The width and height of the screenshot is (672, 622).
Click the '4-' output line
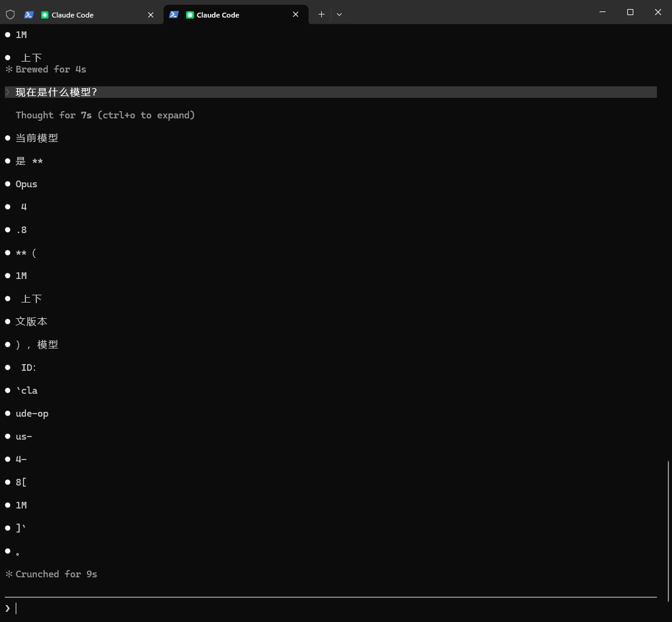coord(21,459)
